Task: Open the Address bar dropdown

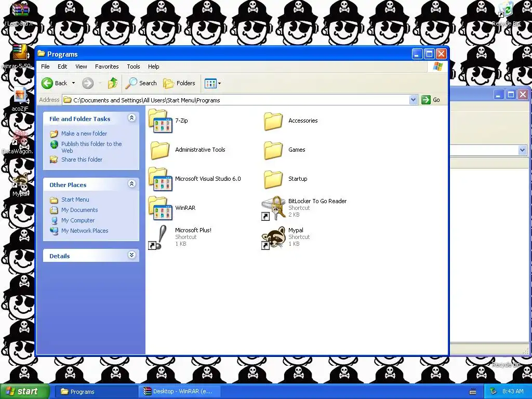Action: pos(413,100)
